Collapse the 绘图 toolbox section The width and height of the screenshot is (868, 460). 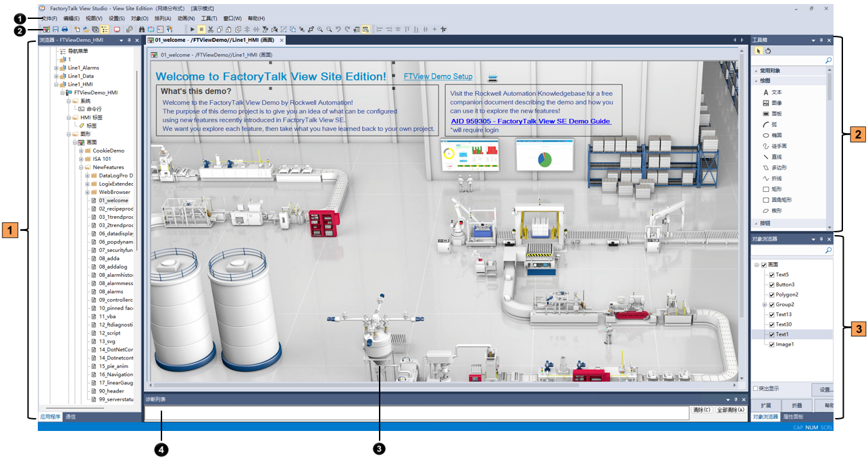757,80
